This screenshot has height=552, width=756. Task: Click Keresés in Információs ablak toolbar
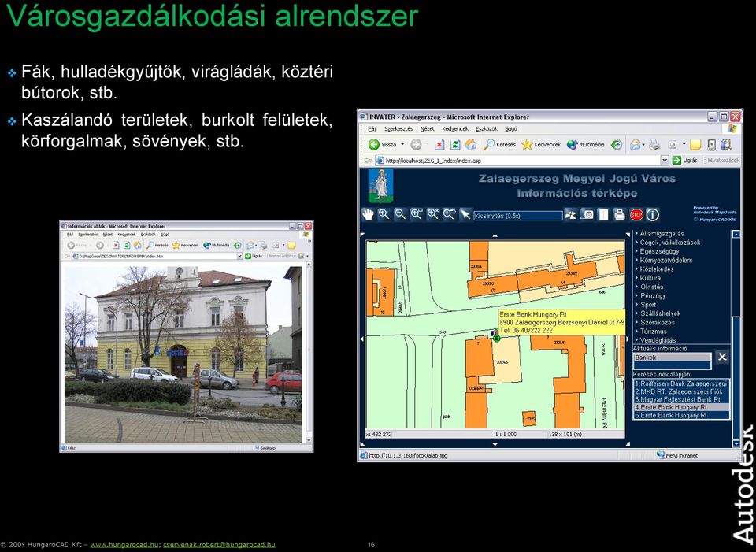coord(157,246)
